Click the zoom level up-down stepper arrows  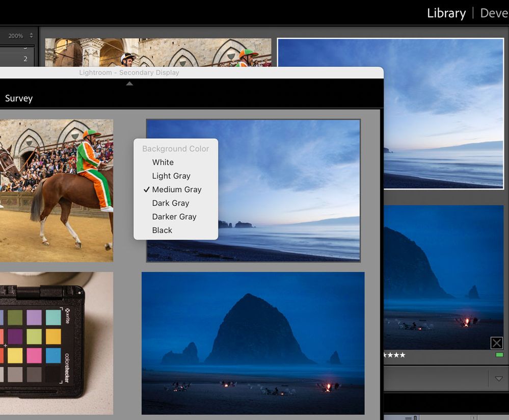point(31,36)
